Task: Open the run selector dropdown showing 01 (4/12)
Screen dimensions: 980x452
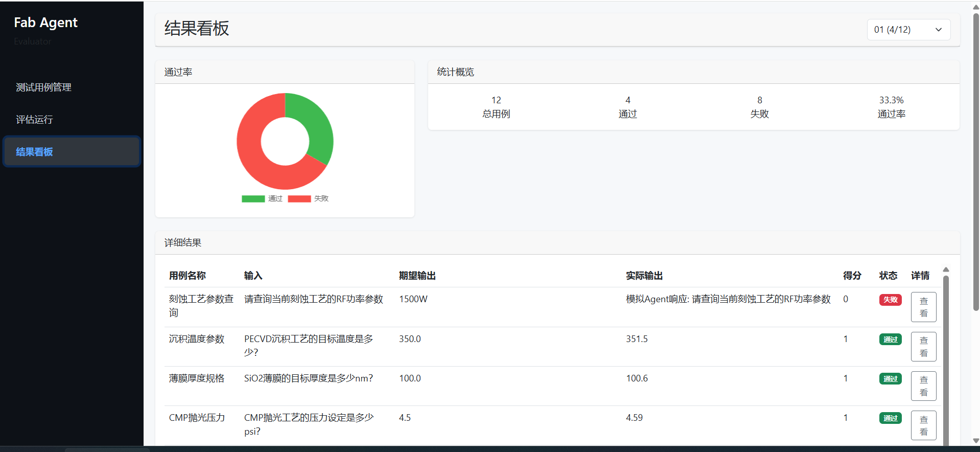Action: pyautogui.click(x=908, y=30)
